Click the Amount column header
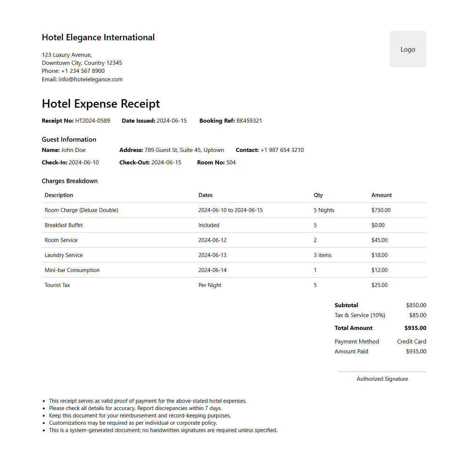This screenshot has width=468, height=476. 382,195
